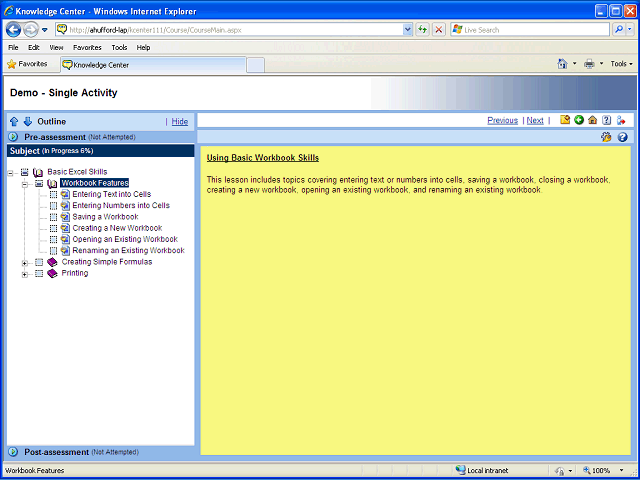Image resolution: width=640 pixels, height=480 pixels.
Task: Open the Tools toolbar dropdown
Action: click(x=622, y=64)
